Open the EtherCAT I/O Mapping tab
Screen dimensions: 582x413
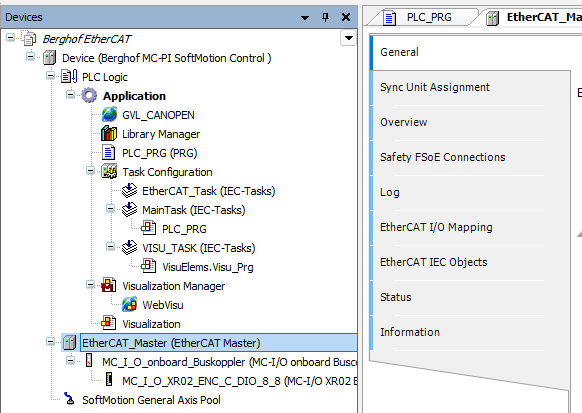pyautogui.click(x=471, y=227)
